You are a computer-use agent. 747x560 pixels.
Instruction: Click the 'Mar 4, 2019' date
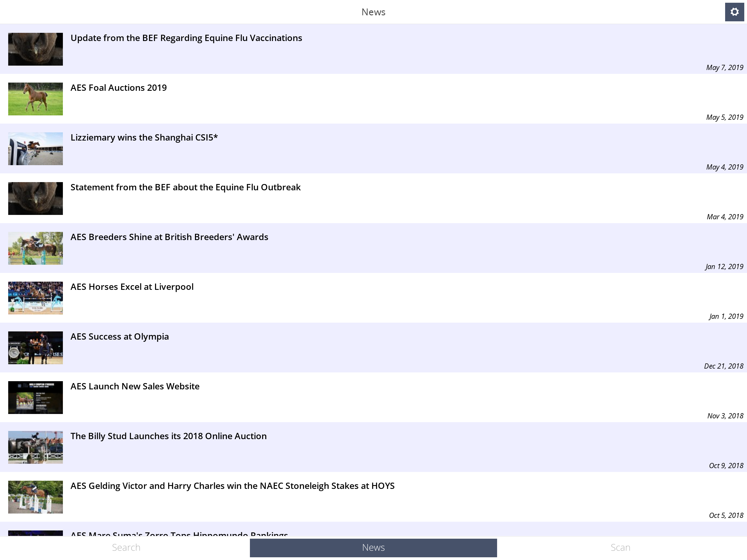point(725,217)
